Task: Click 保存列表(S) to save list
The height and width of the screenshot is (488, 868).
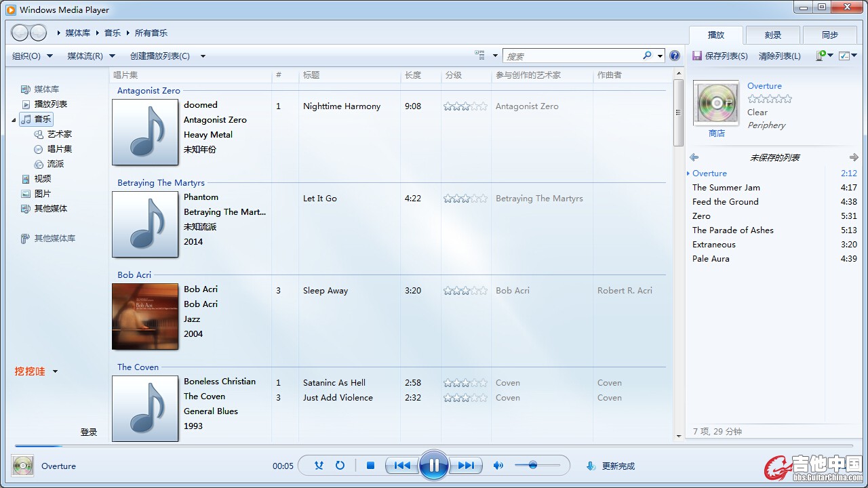Action: [x=720, y=56]
